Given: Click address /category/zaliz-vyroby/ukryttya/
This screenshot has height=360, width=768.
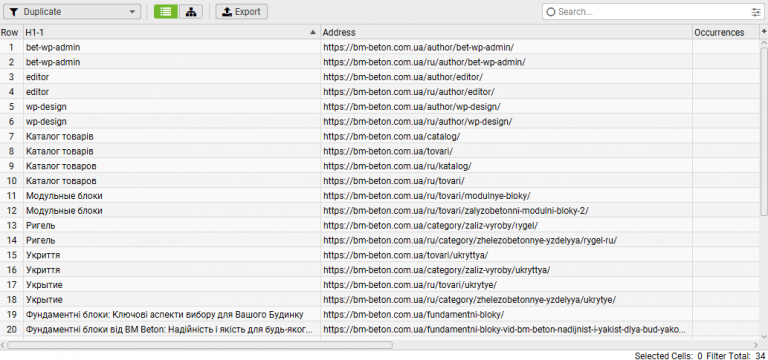Looking at the screenshot, I should tap(506, 270).
